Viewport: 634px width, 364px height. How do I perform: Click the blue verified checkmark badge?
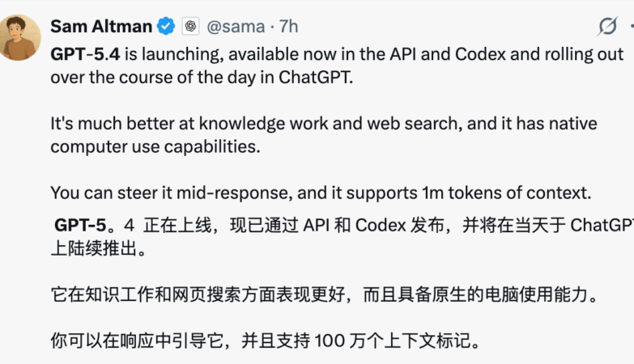click(x=167, y=27)
